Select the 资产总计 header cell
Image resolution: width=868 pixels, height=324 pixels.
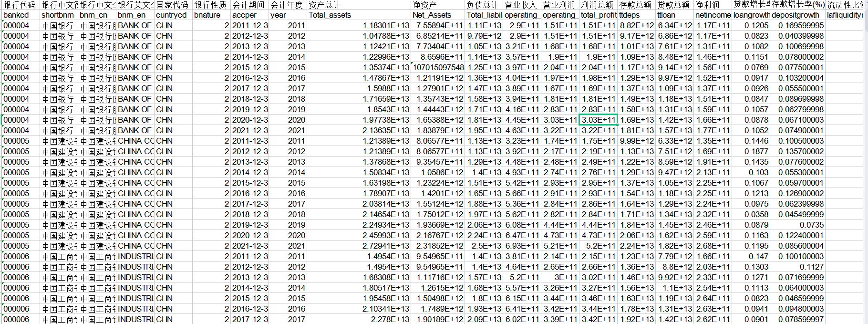pyautogui.click(x=359, y=5)
